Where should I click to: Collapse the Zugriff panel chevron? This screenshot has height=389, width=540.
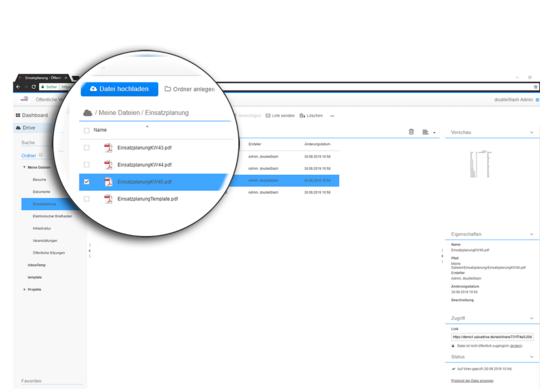tap(531, 318)
